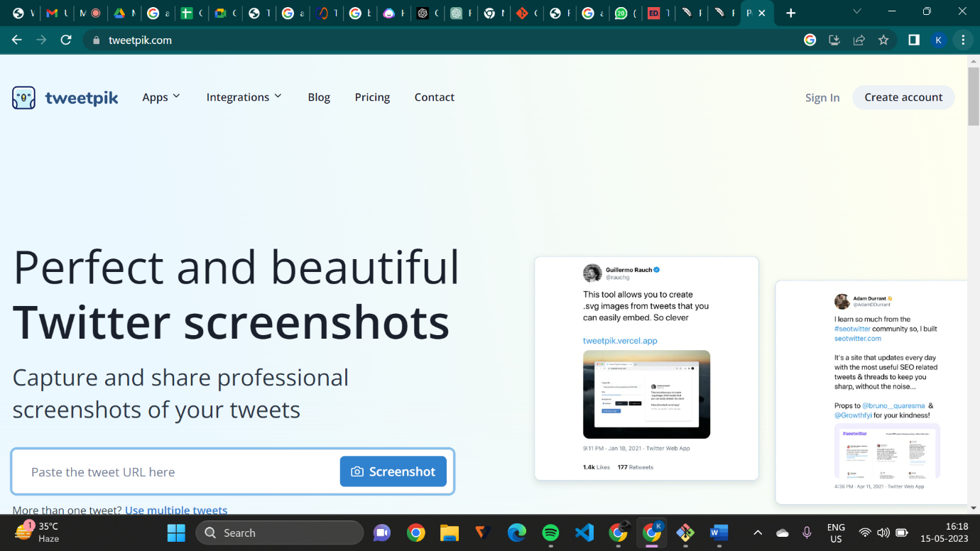This screenshot has width=980, height=551.
Task: Close the active tweetpik tab
Action: (x=762, y=13)
